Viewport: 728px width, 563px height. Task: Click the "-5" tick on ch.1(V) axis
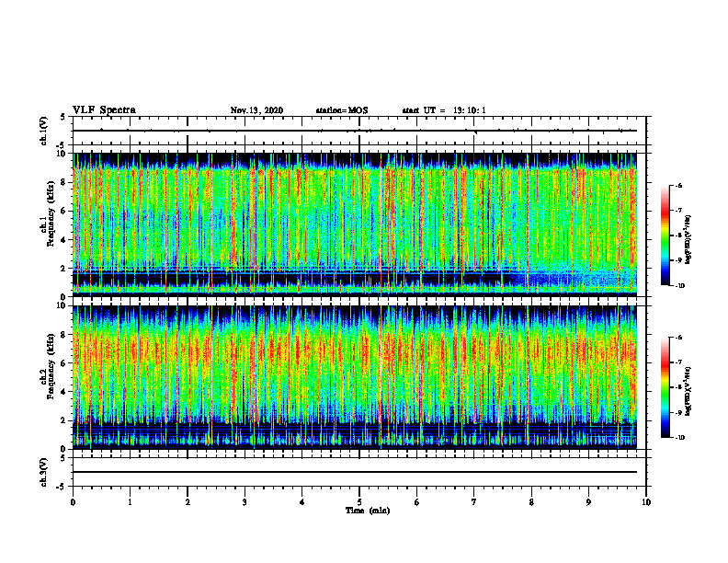tap(63, 144)
